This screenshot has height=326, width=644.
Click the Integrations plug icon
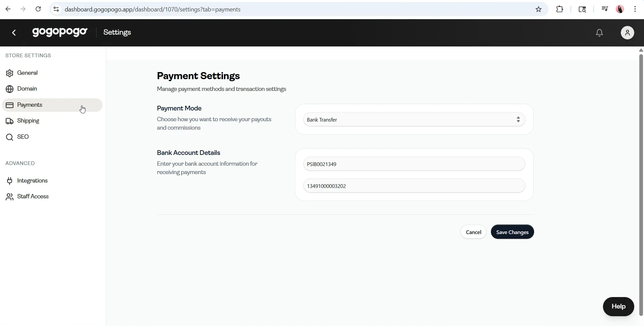click(x=10, y=181)
